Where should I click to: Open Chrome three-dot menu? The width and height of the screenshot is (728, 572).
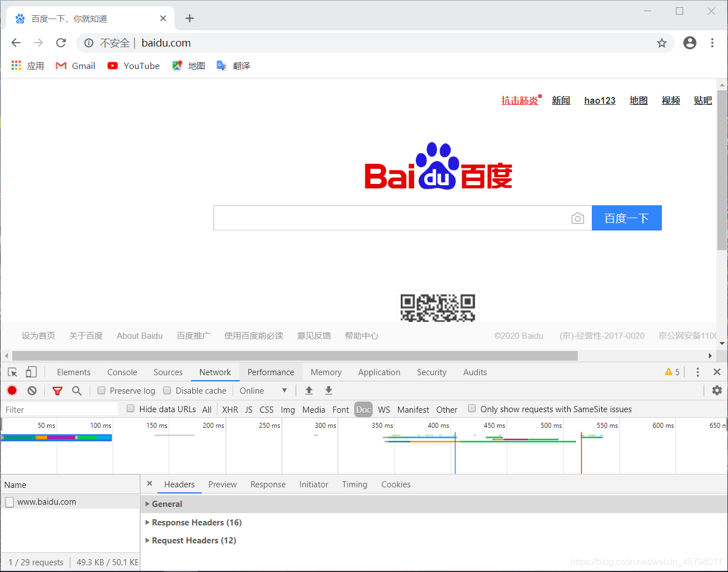point(712,43)
